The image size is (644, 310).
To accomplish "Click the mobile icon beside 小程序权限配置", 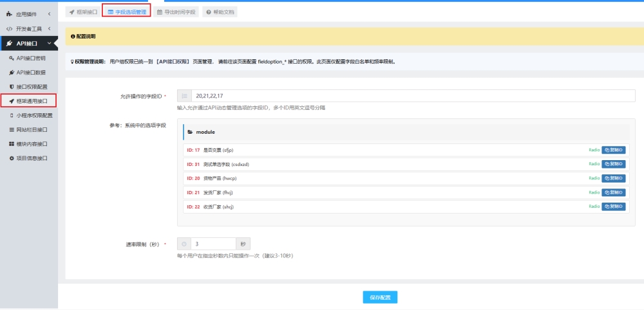I will [12, 115].
